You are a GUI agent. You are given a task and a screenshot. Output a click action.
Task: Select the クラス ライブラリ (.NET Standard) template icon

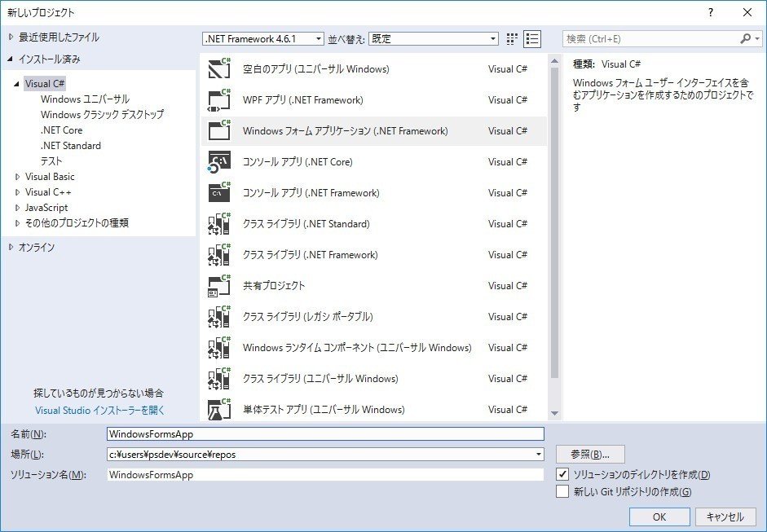[x=219, y=223]
